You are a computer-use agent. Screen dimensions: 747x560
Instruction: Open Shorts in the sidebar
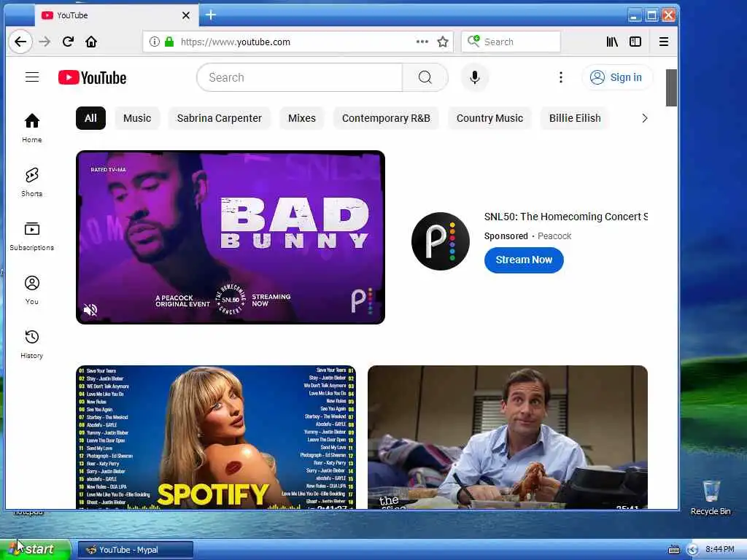[32, 182]
